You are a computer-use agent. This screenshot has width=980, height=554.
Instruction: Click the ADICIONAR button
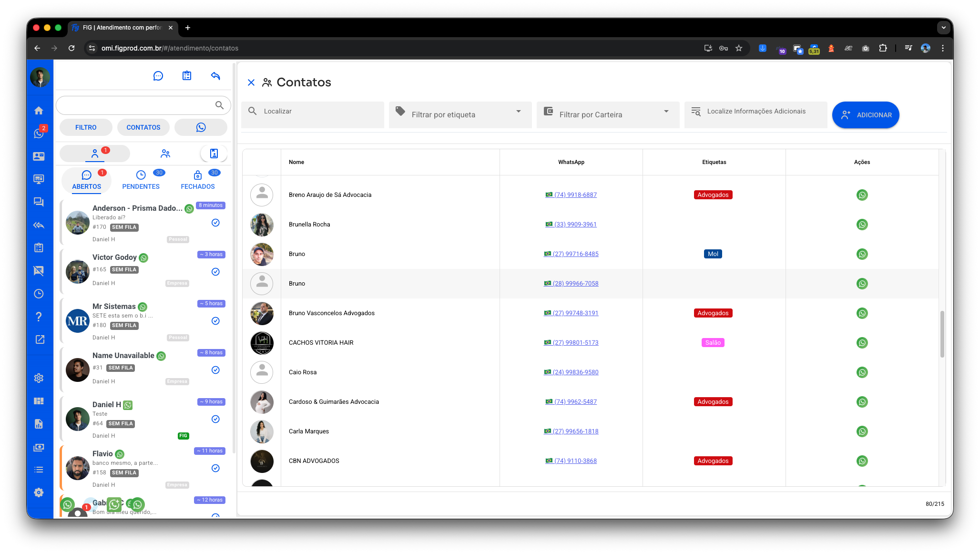(x=866, y=115)
